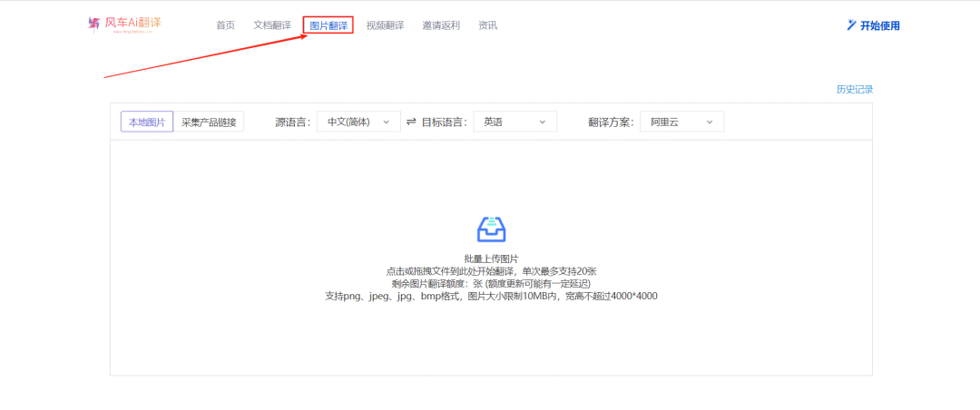Screen dimensions: 980x410
Task: Open the 资讯 navigation item
Action: pyautogui.click(x=487, y=25)
